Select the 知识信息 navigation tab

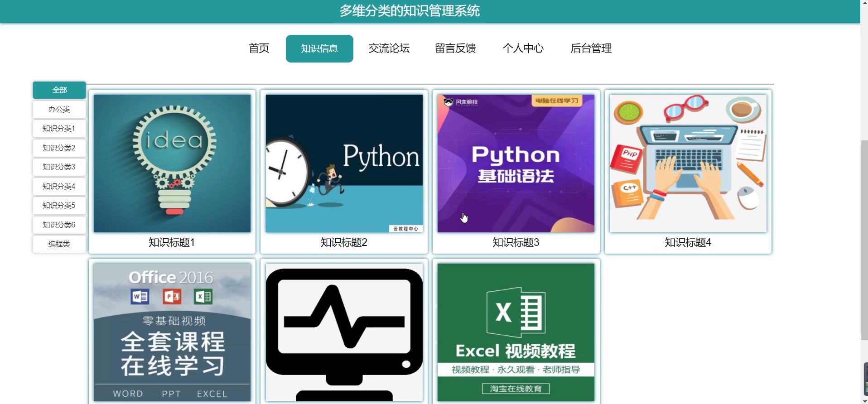319,48
